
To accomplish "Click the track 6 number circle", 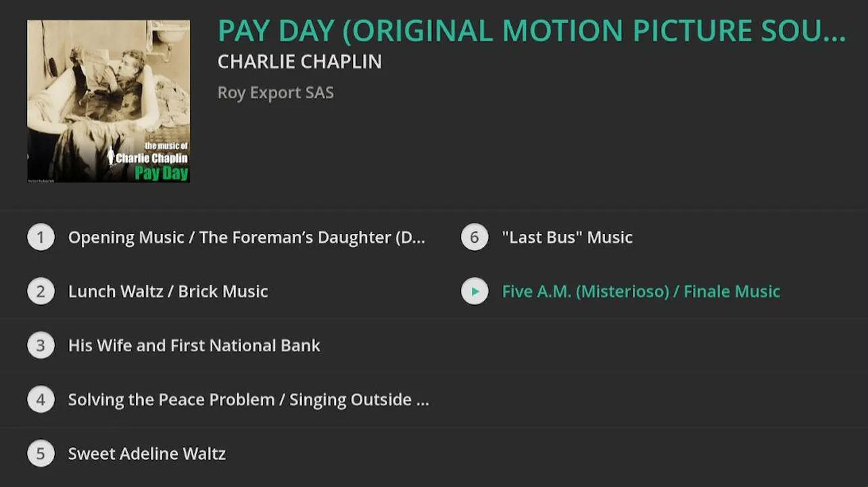I will click(475, 237).
